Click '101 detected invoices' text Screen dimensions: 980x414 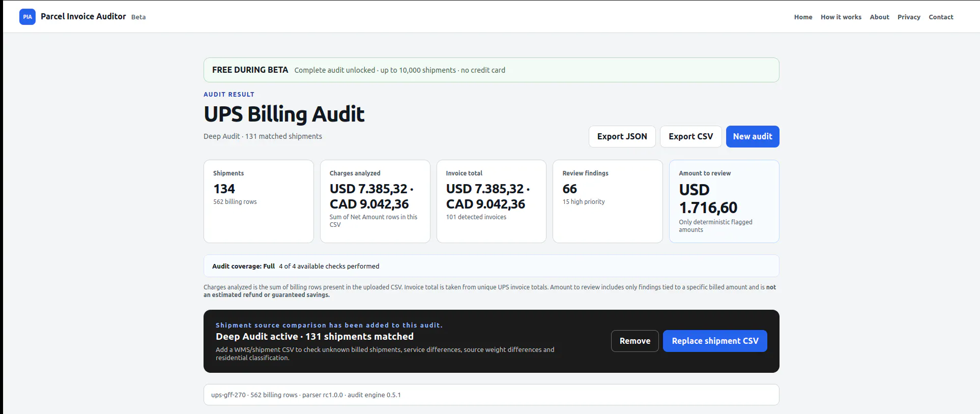(x=476, y=217)
